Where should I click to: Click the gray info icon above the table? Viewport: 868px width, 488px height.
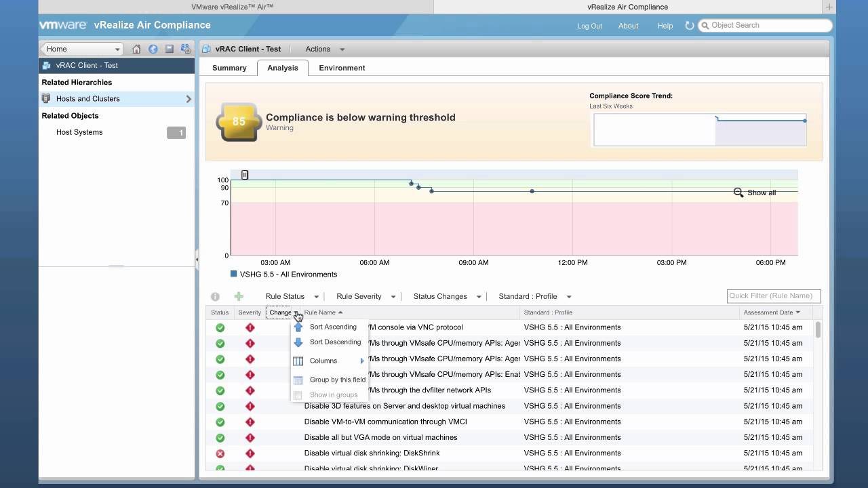(x=215, y=296)
